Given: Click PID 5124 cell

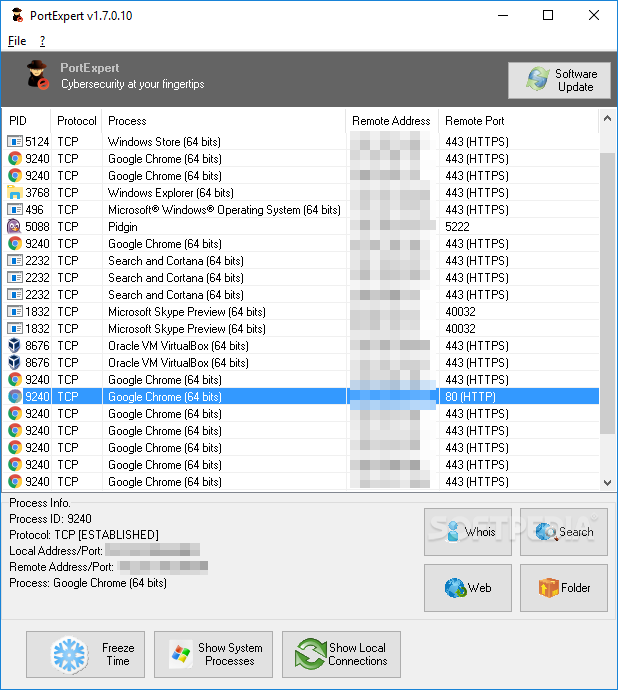Looking at the screenshot, I should [37, 142].
